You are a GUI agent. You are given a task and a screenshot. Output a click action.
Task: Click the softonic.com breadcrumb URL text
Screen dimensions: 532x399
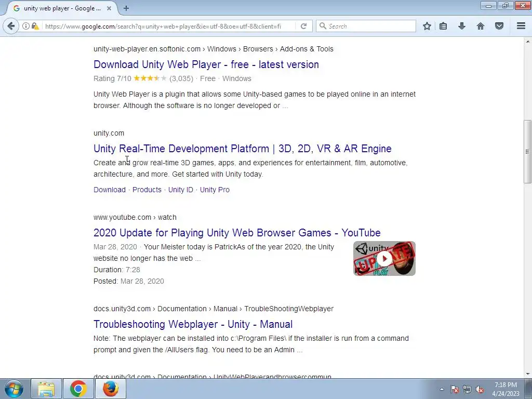click(214, 49)
